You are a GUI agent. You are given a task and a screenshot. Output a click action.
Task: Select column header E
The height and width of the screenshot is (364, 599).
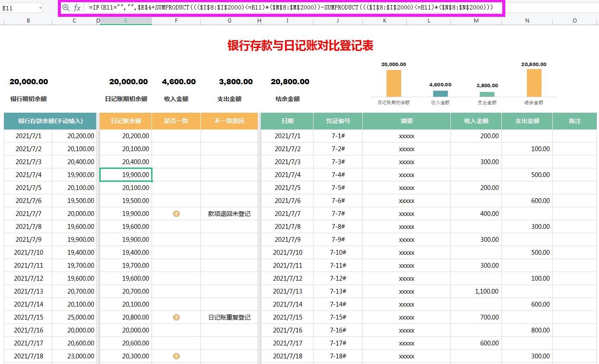pos(125,20)
